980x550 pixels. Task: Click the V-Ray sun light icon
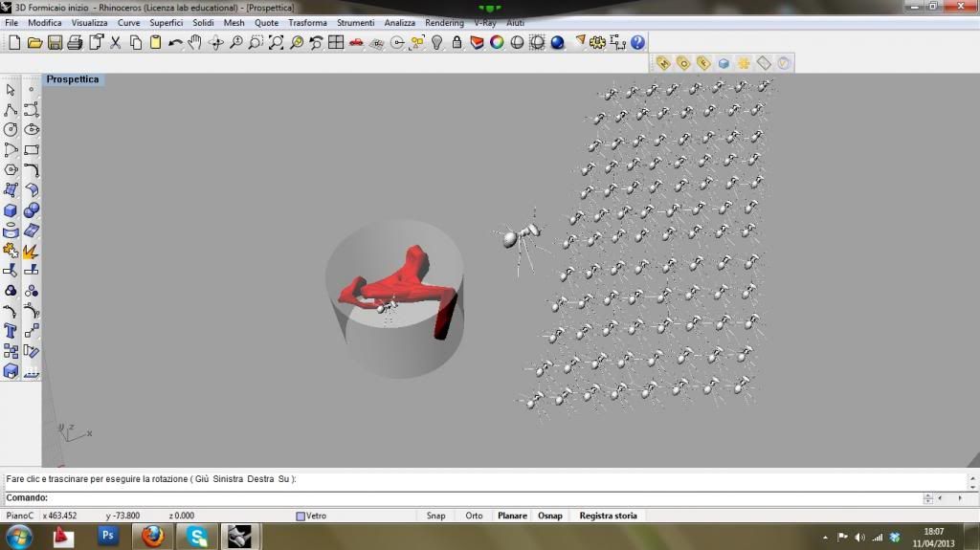(x=743, y=63)
